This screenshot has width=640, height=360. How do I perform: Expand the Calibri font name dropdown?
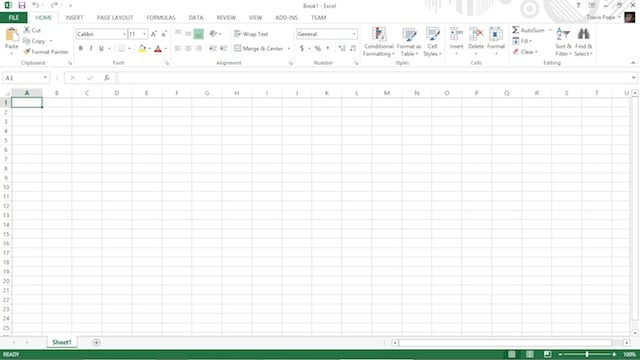[x=124, y=34]
